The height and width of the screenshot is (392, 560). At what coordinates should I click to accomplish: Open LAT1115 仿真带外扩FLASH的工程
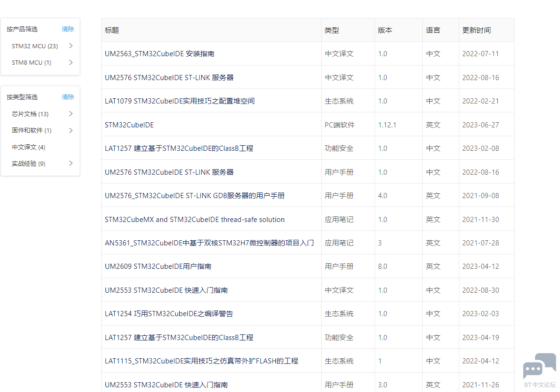pos(201,361)
